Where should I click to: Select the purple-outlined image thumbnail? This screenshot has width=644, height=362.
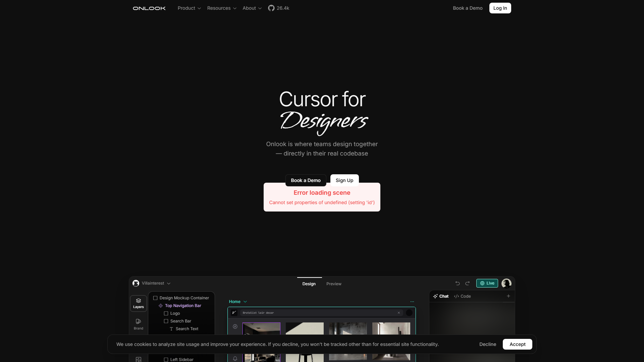coord(261,329)
